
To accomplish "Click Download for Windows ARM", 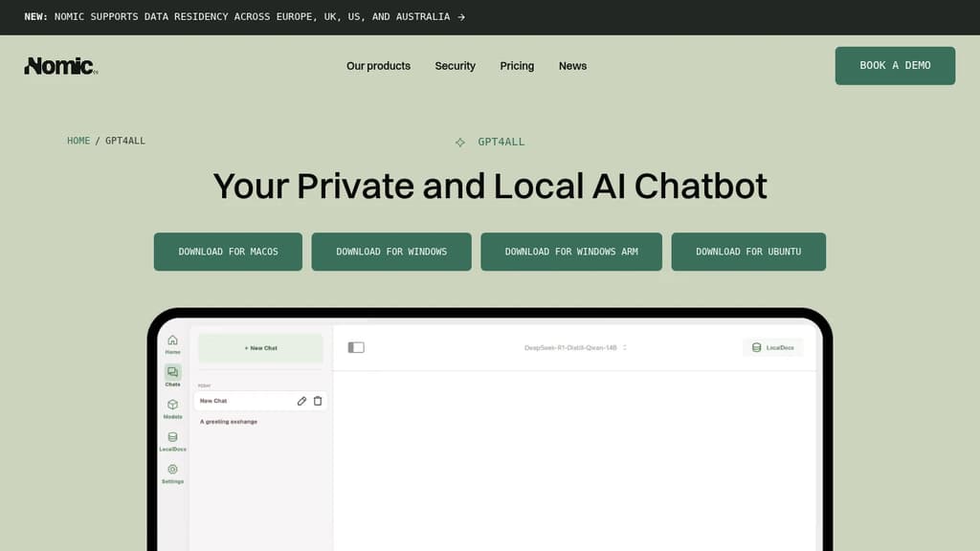I will [x=571, y=252].
